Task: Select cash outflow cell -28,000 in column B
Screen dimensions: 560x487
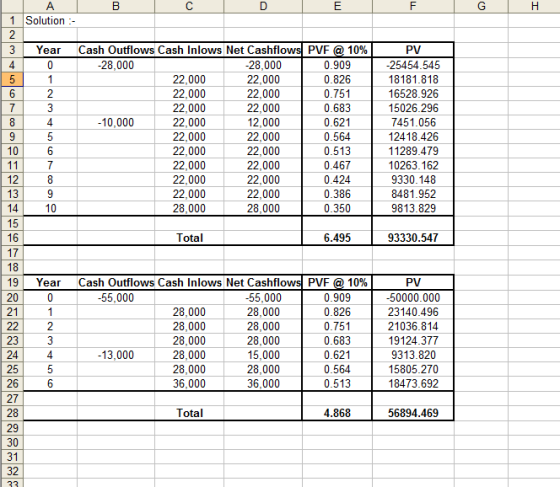Action: (x=116, y=65)
